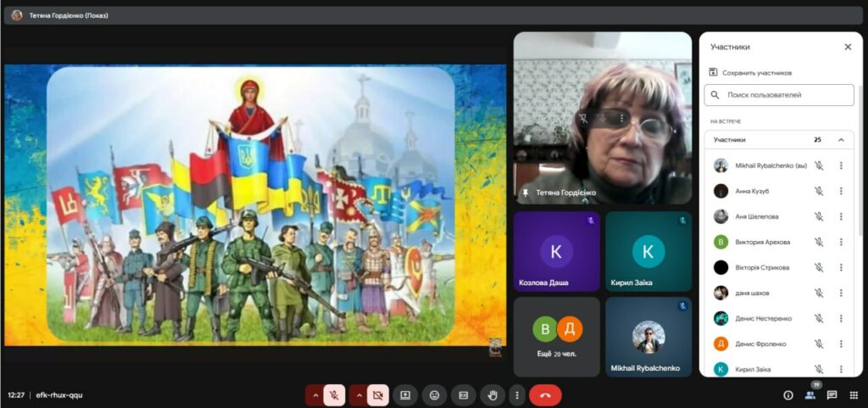Turn on captions in the toolbar
The width and height of the screenshot is (868, 408).
pos(463,395)
